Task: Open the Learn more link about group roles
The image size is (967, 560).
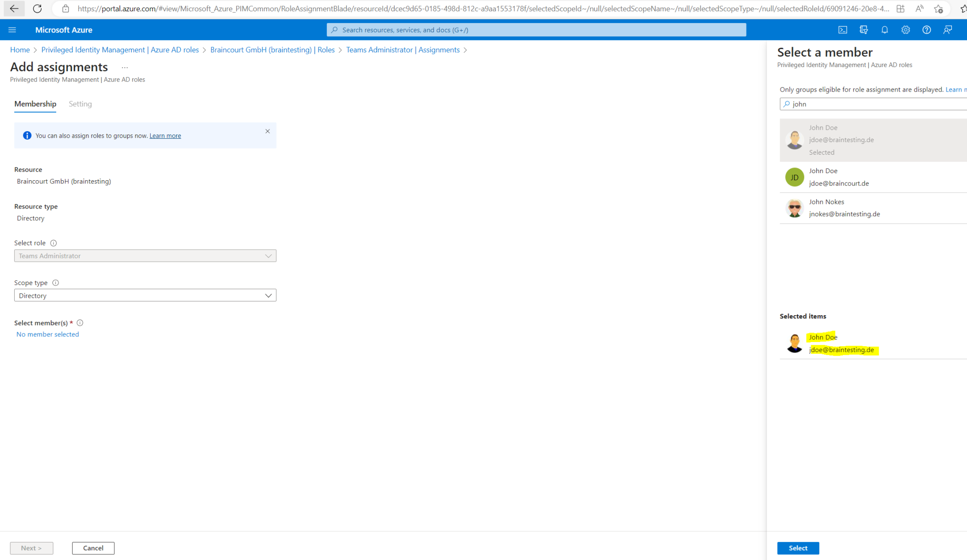Action: 165,135
